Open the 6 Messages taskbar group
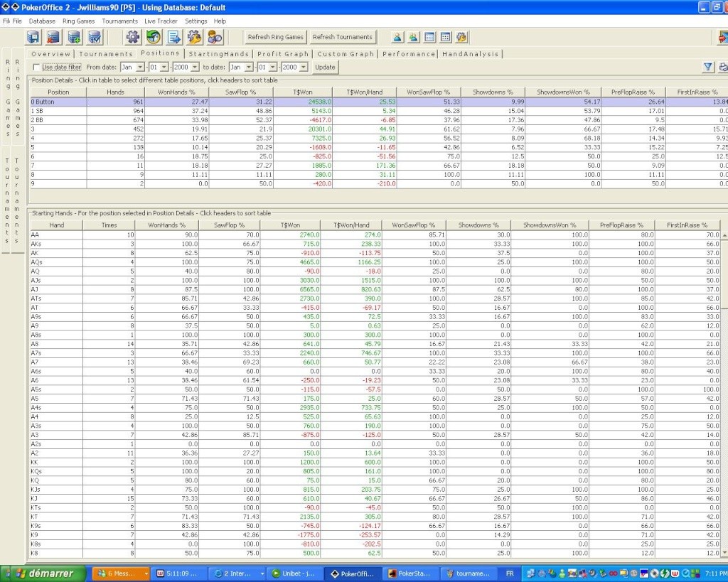 coord(121,573)
